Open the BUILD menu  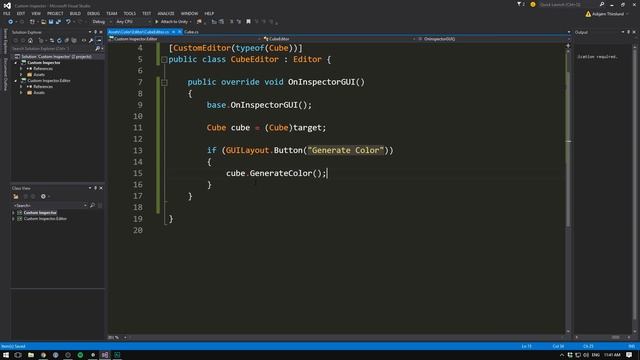click(75, 13)
